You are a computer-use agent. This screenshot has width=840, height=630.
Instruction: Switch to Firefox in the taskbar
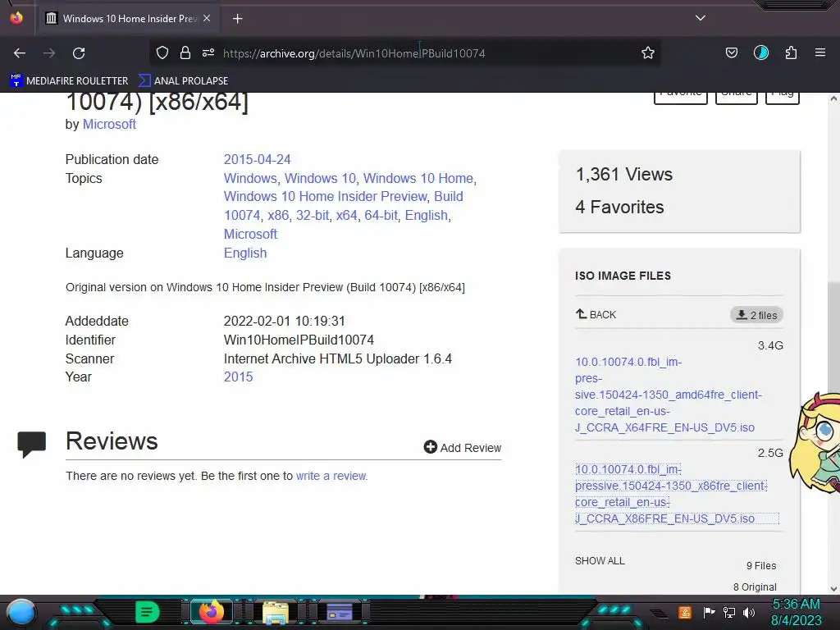[211, 612]
